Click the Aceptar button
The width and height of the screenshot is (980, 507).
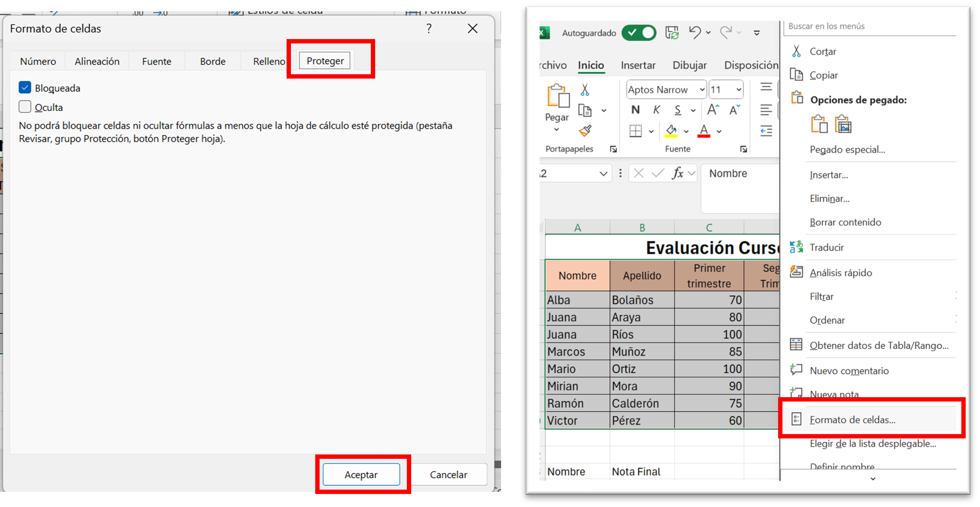pyautogui.click(x=361, y=474)
